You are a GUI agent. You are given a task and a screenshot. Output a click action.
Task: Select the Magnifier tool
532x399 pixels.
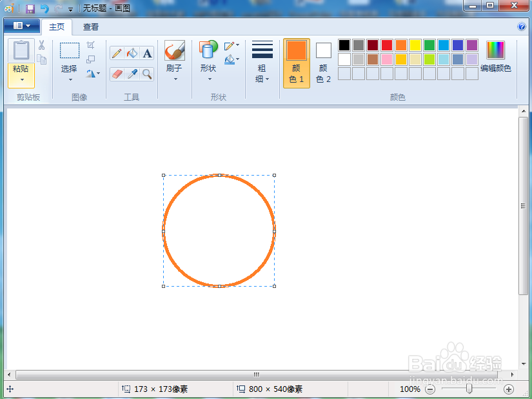point(147,74)
